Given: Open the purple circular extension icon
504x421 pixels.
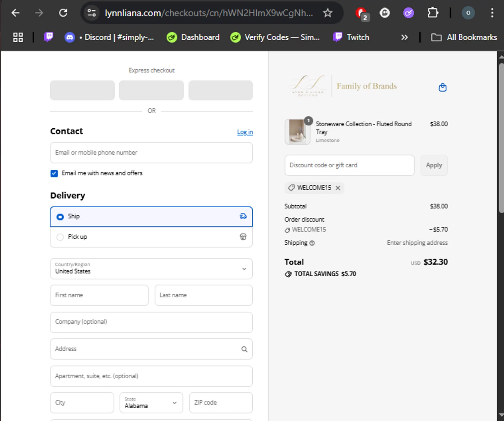Looking at the screenshot, I should pyautogui.click(x=409, y=13).
